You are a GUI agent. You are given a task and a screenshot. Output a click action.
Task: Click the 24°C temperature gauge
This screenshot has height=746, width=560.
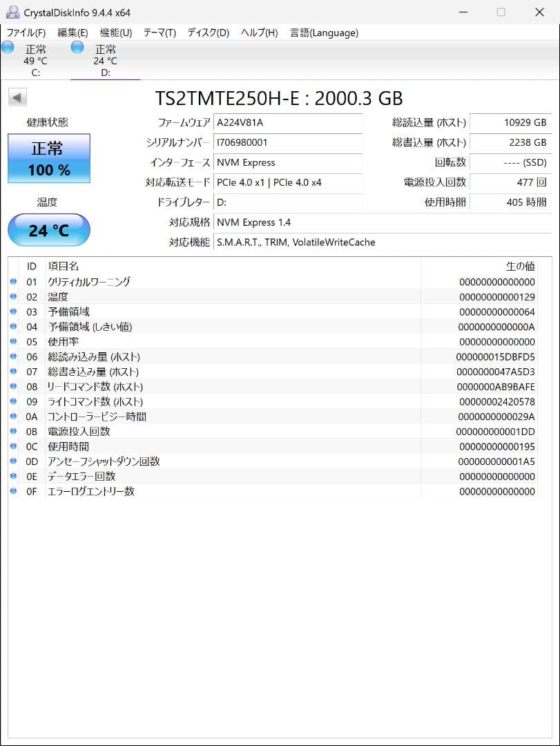point(48,230)
